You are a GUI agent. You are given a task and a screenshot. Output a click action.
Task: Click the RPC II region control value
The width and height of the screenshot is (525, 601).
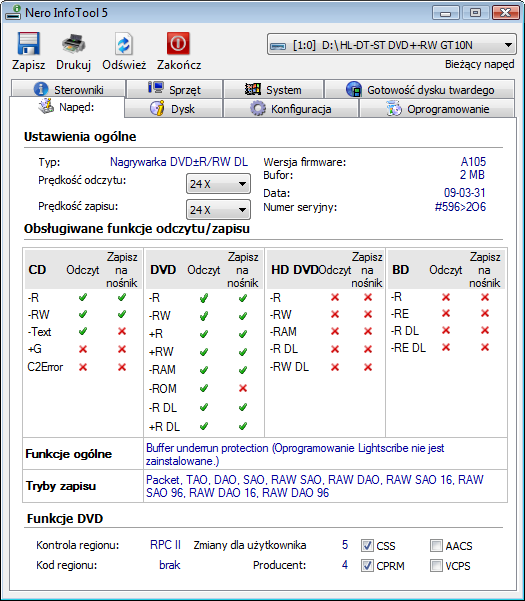point(165,545)
